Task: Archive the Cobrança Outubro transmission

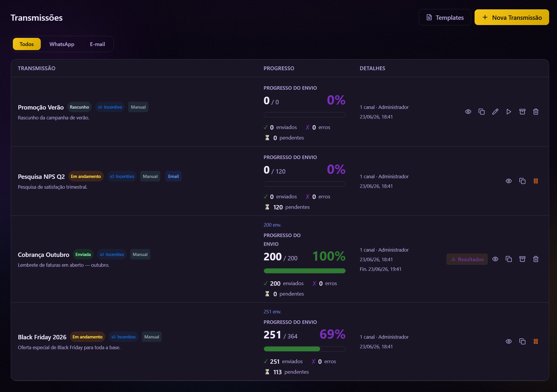Action: coord(522,259)
